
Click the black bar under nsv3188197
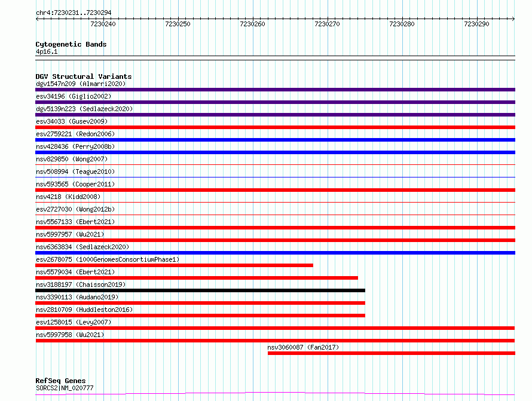[x=200, y=290]
